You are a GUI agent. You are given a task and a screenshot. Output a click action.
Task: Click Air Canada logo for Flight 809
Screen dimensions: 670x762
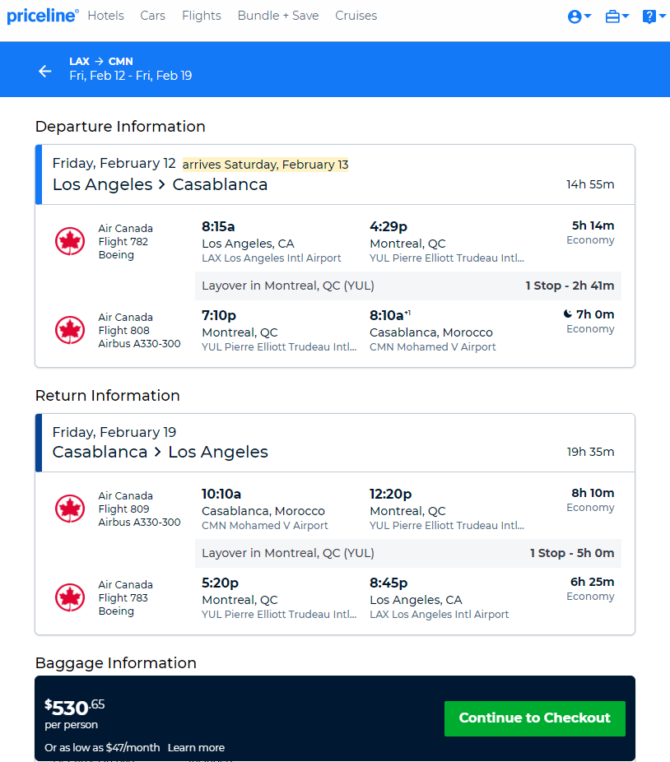(70, 508)
